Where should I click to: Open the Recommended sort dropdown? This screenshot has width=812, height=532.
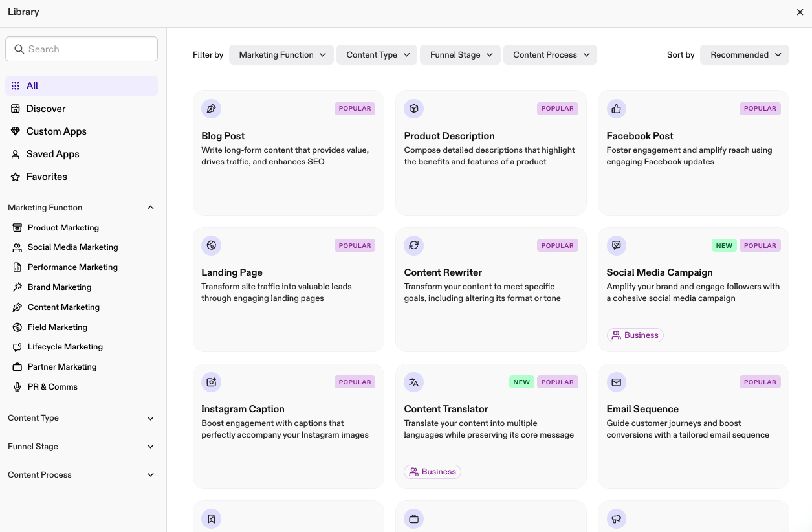click(x=745, y=55)
